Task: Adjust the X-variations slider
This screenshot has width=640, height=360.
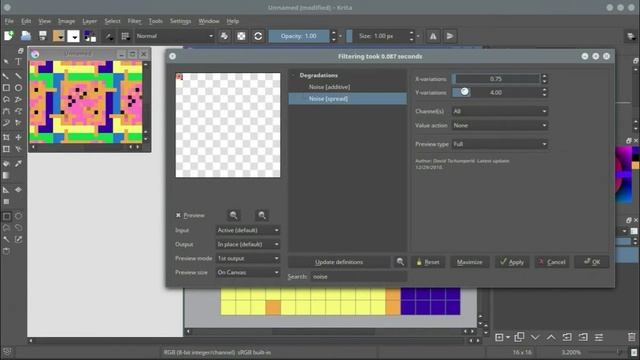Action: click(496, 79)
